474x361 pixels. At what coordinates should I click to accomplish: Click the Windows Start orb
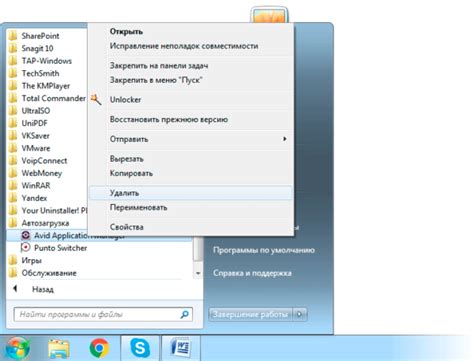(17, 348)
